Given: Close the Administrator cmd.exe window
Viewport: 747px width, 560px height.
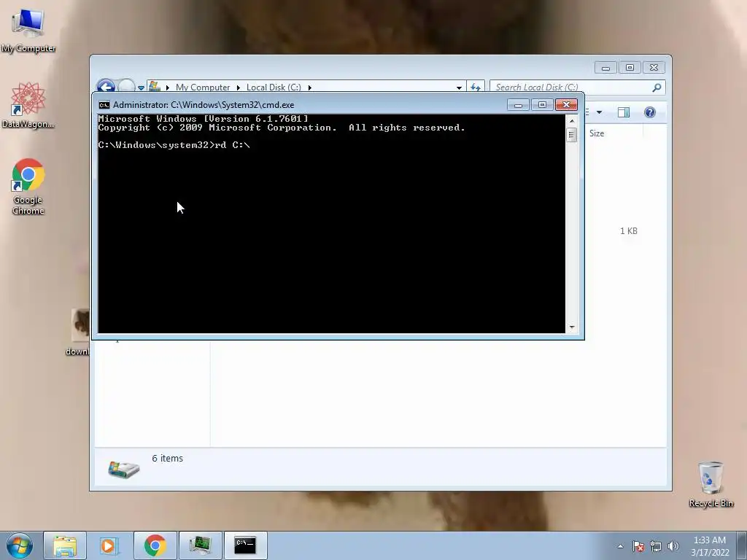Looking at the screenshot, I should pyautogui.click(x=566, y=105).
